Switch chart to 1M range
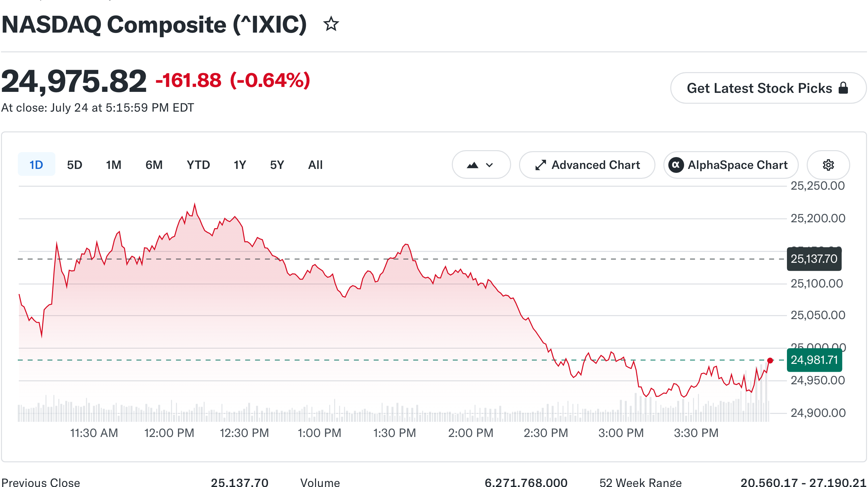Viewport: 868px width, 487px height. point(114,165)
